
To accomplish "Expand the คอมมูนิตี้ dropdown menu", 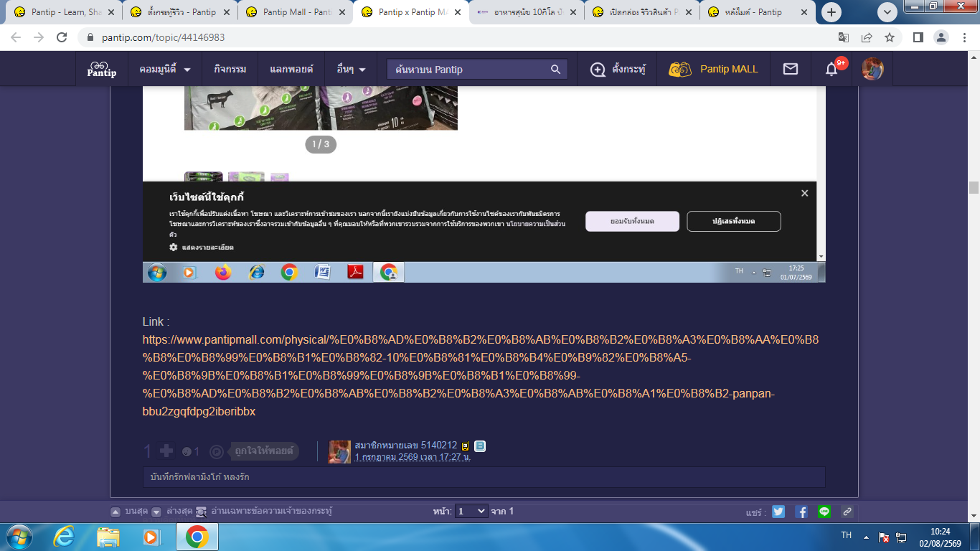I will click(x=165, y=70).
